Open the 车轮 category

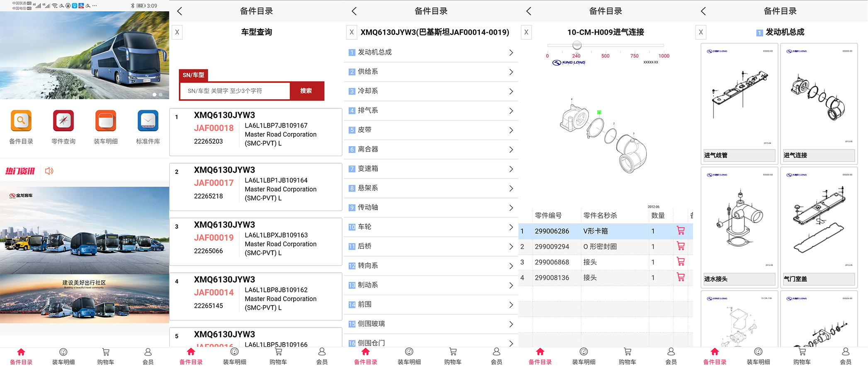(x=431, y=227)
